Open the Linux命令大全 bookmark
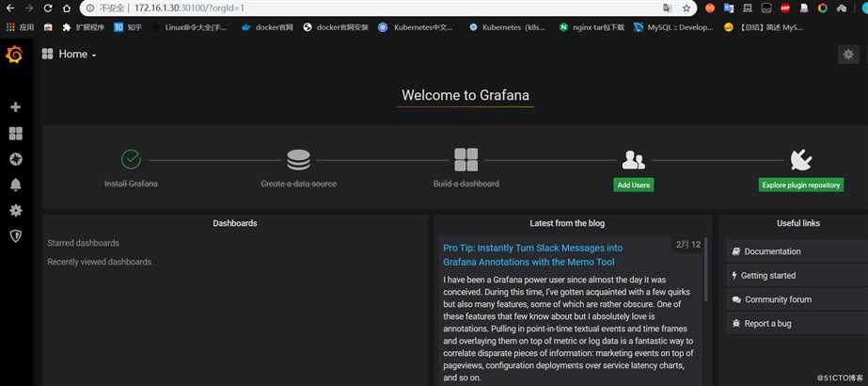This screenshot has height=386, width=868. (x=190, y=26)
